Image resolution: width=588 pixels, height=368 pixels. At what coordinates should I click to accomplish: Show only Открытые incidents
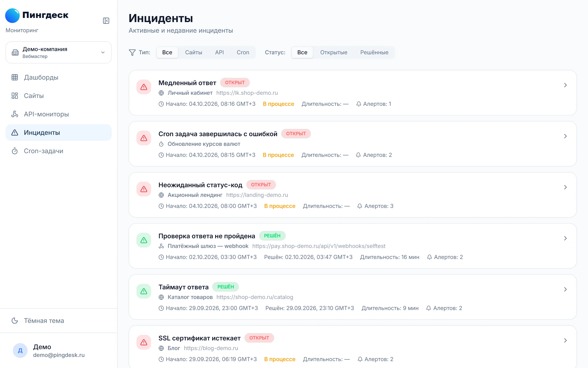pos(334,52)
